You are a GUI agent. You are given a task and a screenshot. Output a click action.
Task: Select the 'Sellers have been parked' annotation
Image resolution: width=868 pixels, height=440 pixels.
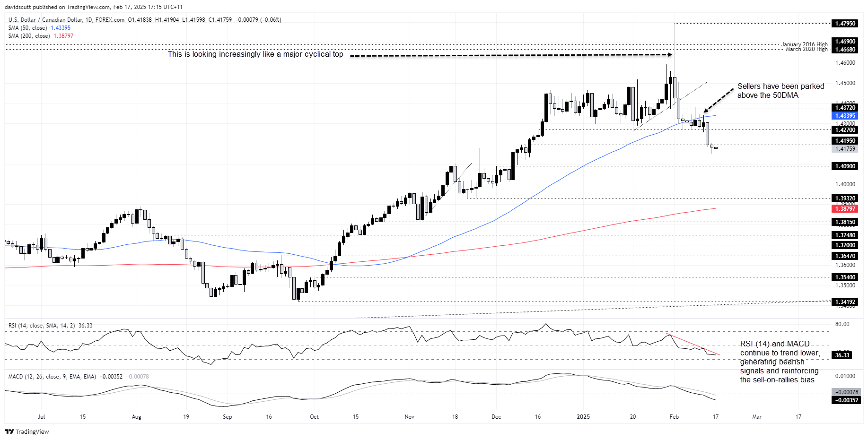[x=780, y=91]
